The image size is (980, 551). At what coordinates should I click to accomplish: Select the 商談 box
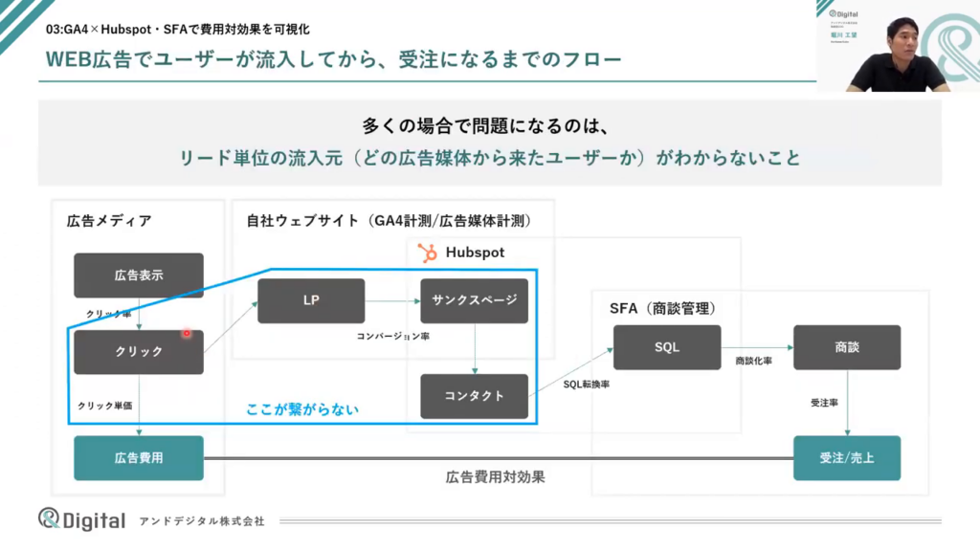pos(846,347)
